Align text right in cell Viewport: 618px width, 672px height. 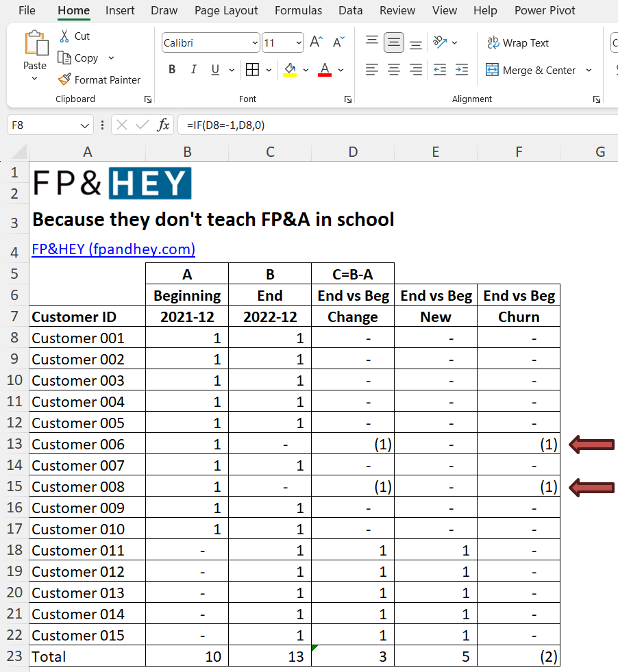coord(415,69)
